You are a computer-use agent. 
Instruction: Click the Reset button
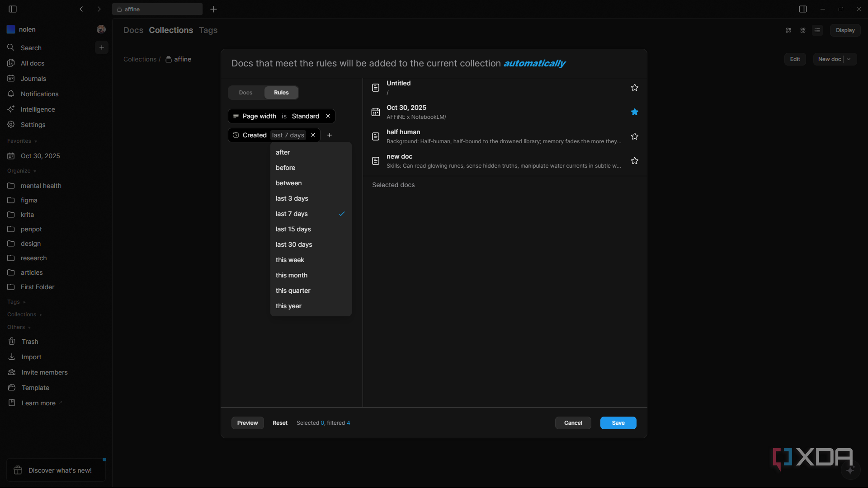280,423
